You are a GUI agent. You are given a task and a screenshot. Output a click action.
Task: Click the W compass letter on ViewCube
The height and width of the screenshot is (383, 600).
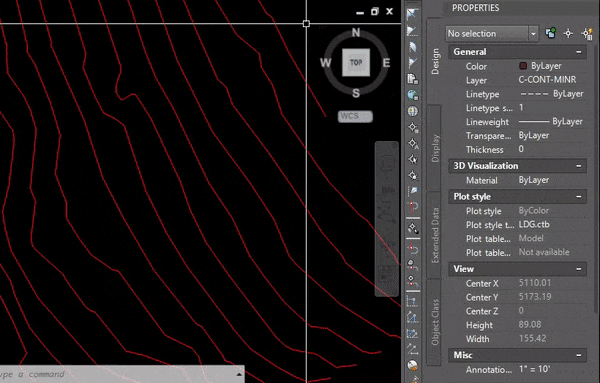click(325, 63)
